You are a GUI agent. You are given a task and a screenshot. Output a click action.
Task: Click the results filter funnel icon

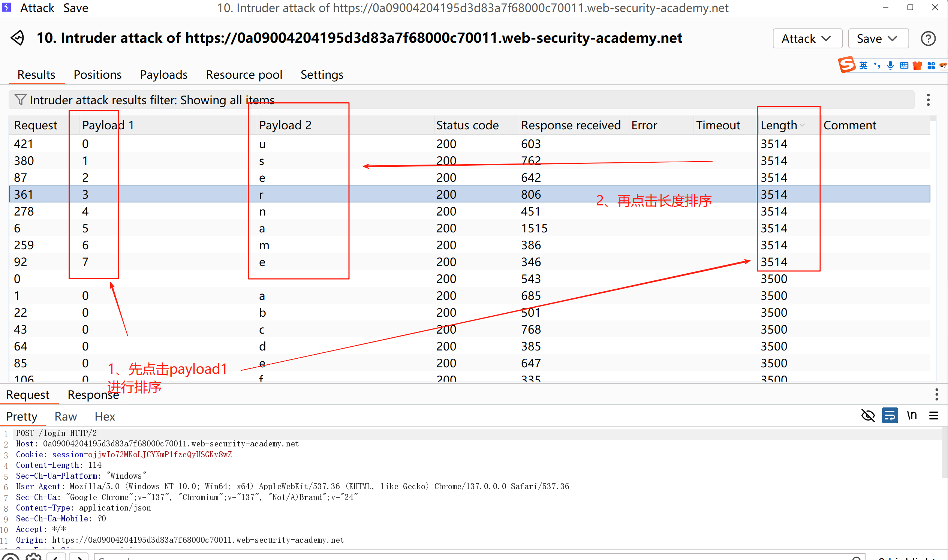pyautogui.click(x=20, y=100)
